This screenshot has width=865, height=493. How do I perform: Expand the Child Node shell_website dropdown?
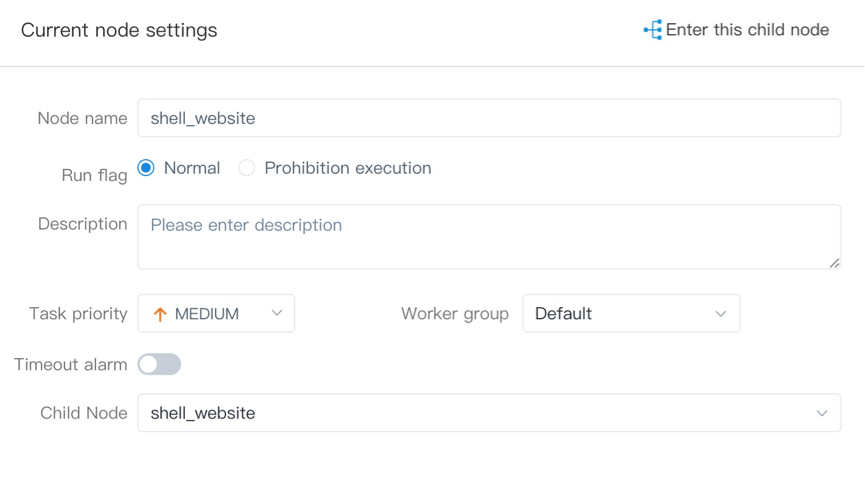tap(488, 413)
